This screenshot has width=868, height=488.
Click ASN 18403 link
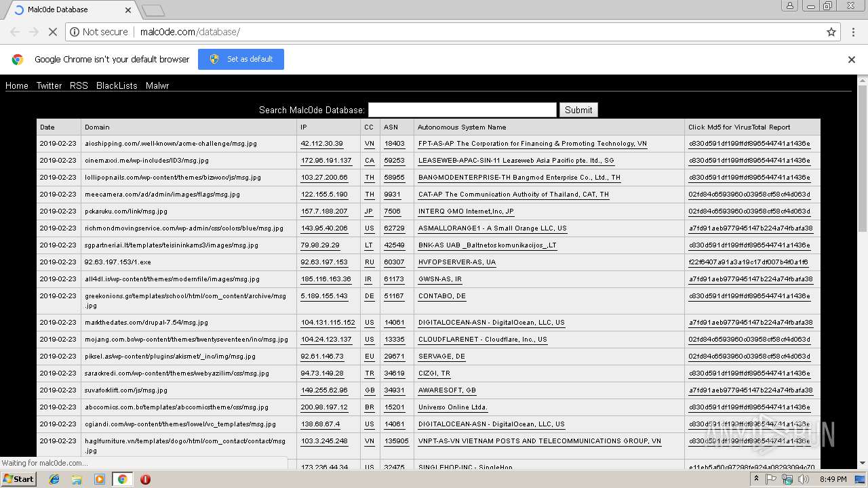pos(394,144)
